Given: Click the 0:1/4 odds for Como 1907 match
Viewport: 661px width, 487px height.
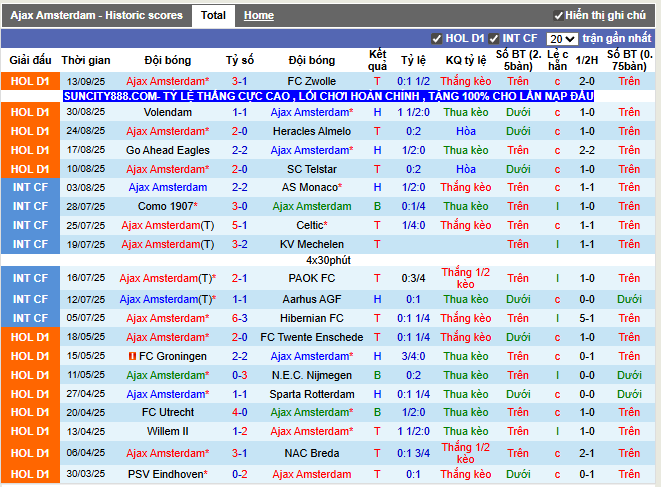Looking at the screenshot, I should coord(413,206).
